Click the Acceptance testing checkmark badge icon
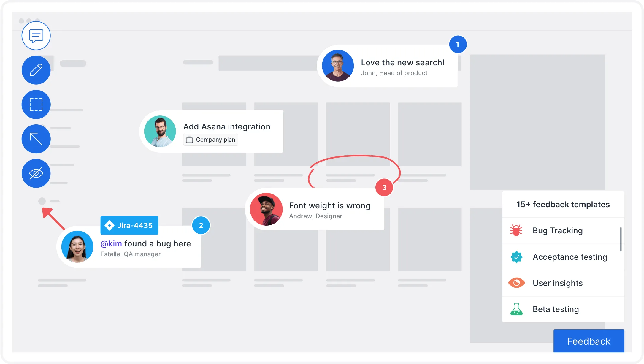This screenshot has width=644, height=364. [x=516, y=257]
